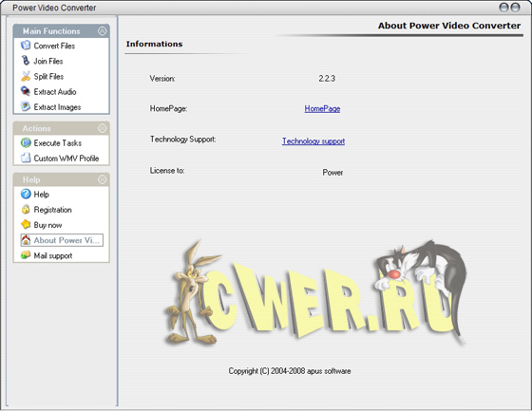
Task: Collapse the Main Functions panel
Action: tap(103, 31)
